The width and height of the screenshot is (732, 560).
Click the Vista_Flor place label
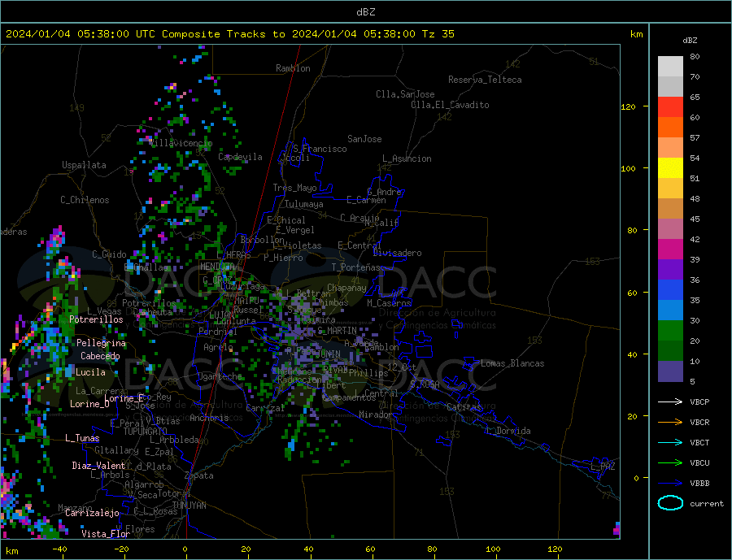tap(106, 534)
